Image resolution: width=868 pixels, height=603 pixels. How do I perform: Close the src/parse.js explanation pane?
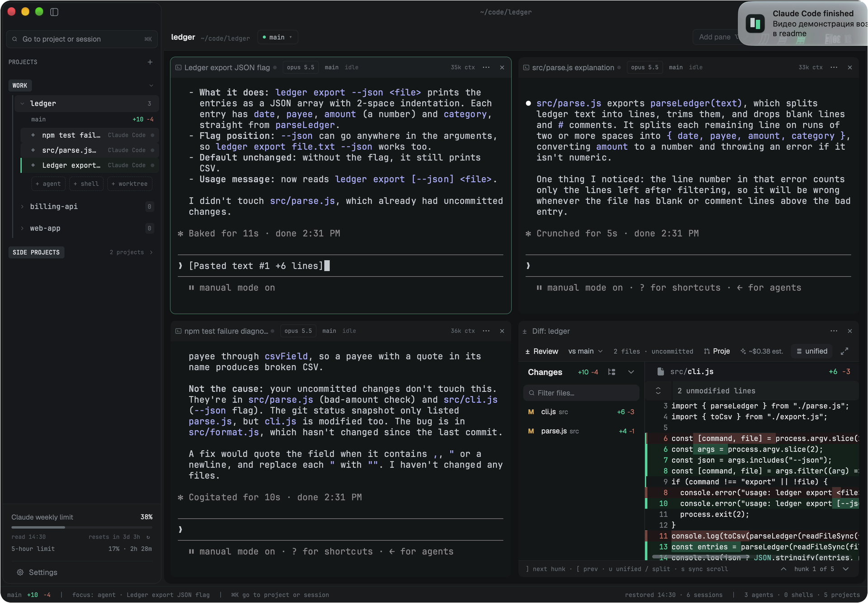pos(850,67)
